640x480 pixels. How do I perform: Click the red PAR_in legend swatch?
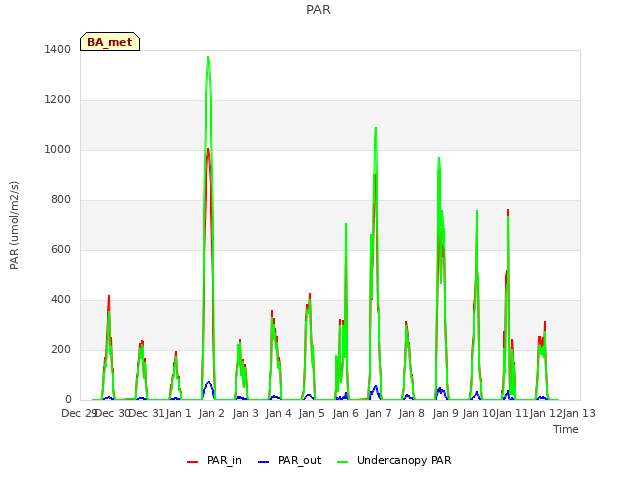click(192, 462)
